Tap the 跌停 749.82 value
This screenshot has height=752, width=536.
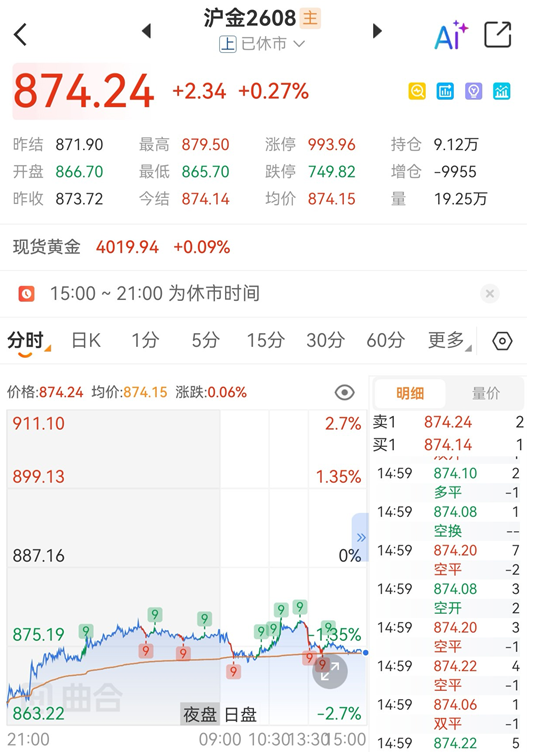pyautogui.click(x=331, y=172)
